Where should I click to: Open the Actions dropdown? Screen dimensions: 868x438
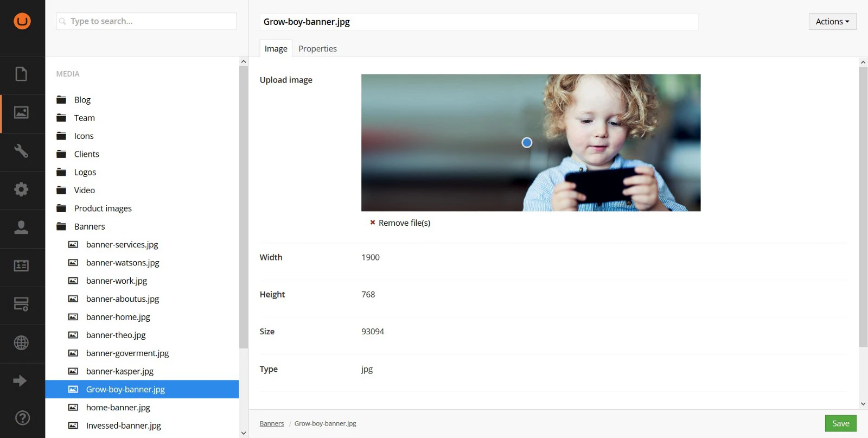(832, 22)
